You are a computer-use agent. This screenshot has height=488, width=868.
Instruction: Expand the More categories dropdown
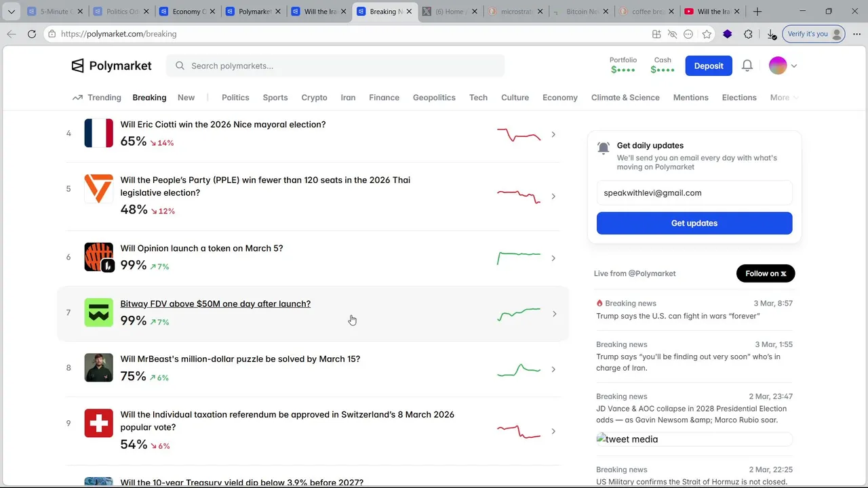tap(784, 98)
